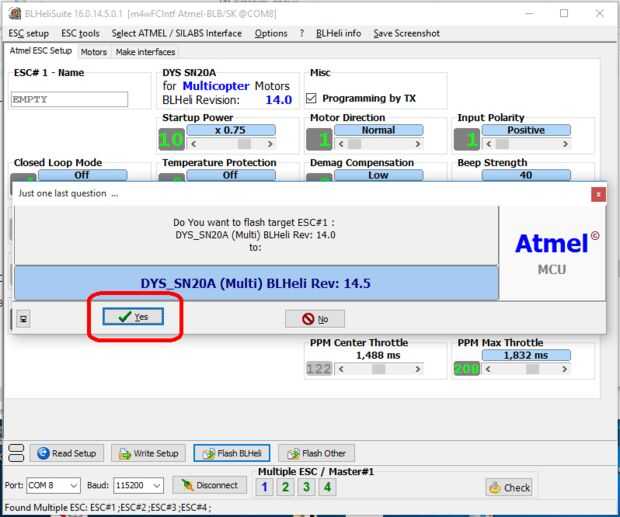Click the Write Setup button
The image size is (620, 517).
coord(148,453)
